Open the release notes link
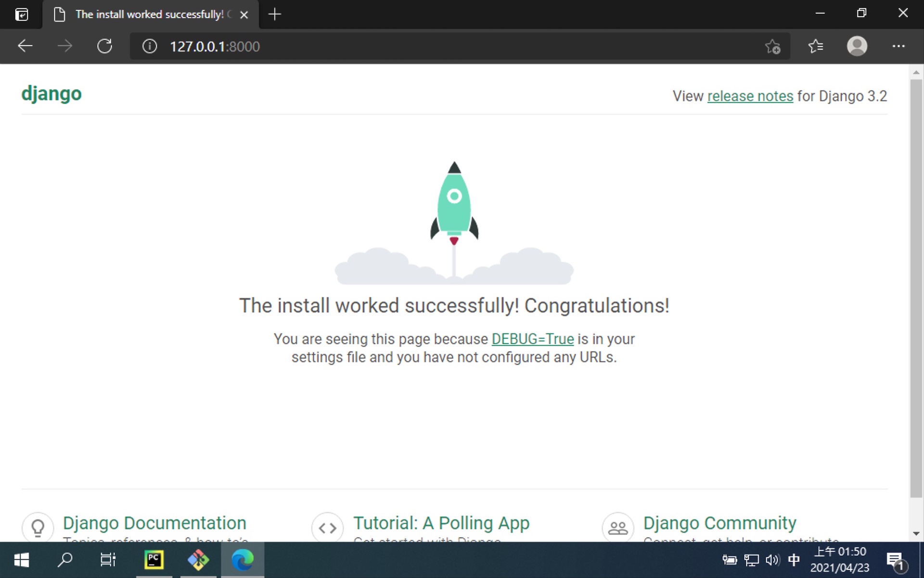This screenshot has width=924, height=578. pos(750,96)
